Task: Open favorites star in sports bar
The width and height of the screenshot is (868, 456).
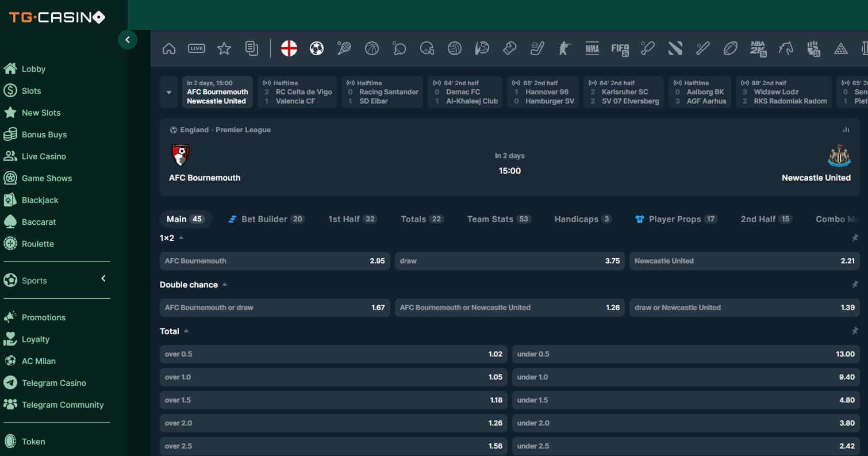Action: pos(224,49)
